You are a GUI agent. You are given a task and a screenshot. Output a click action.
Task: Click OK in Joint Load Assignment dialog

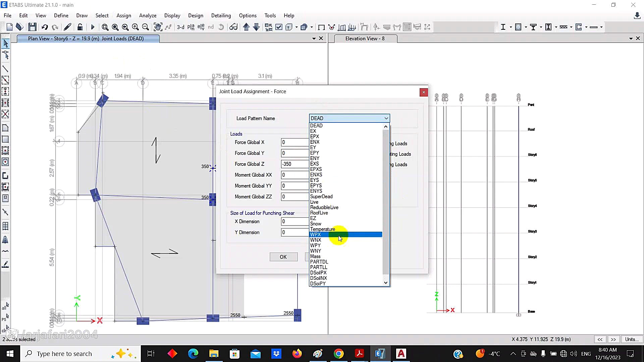point(283,257)
